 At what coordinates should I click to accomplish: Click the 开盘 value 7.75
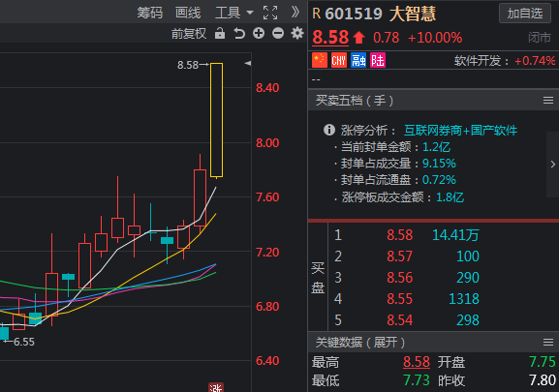click(x=543, y=362)
